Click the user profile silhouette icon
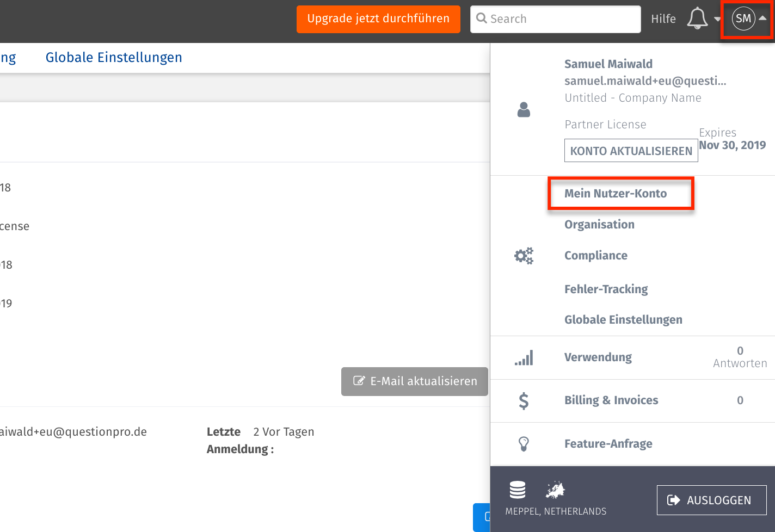775x532 pixels. pos(524,110)
